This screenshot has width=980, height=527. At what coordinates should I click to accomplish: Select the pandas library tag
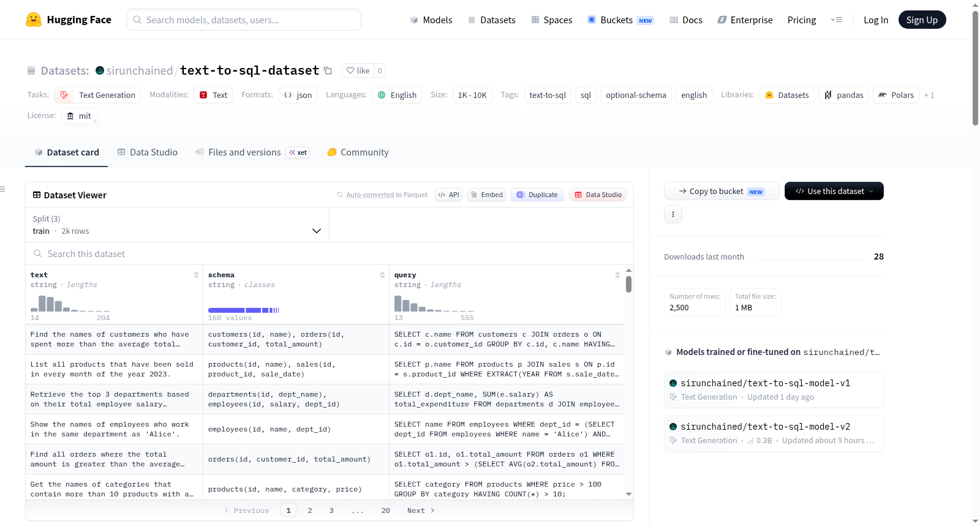tap(843, 95)
